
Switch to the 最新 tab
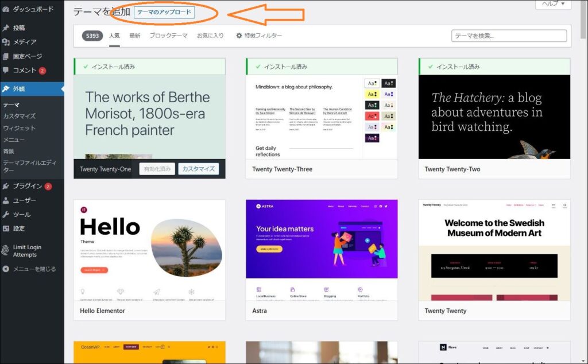pyautogui.click(x=134, y=36)
